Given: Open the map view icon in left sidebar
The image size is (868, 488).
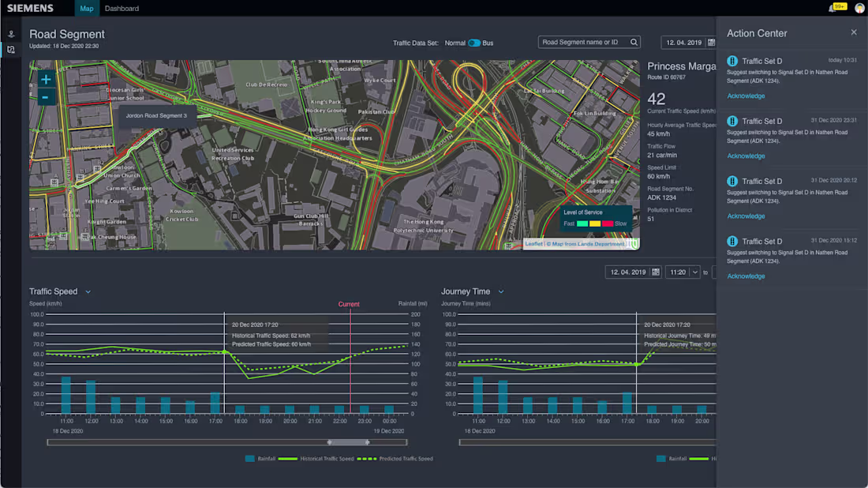Looking at the screenshot, I should click(11, 49).
